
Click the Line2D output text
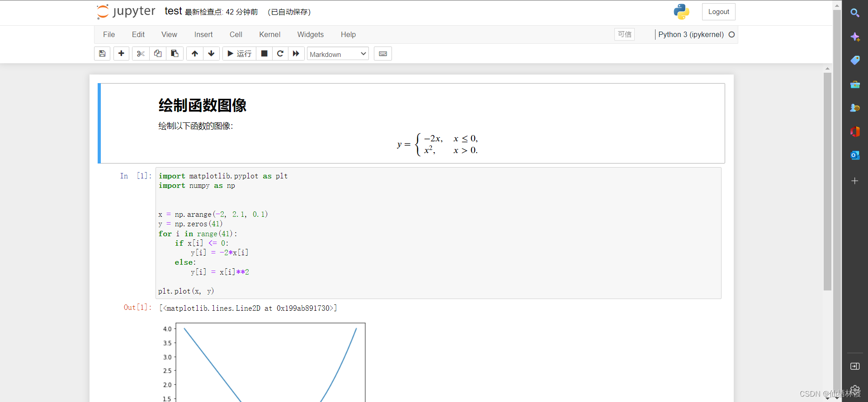click(x=248, y=308)
